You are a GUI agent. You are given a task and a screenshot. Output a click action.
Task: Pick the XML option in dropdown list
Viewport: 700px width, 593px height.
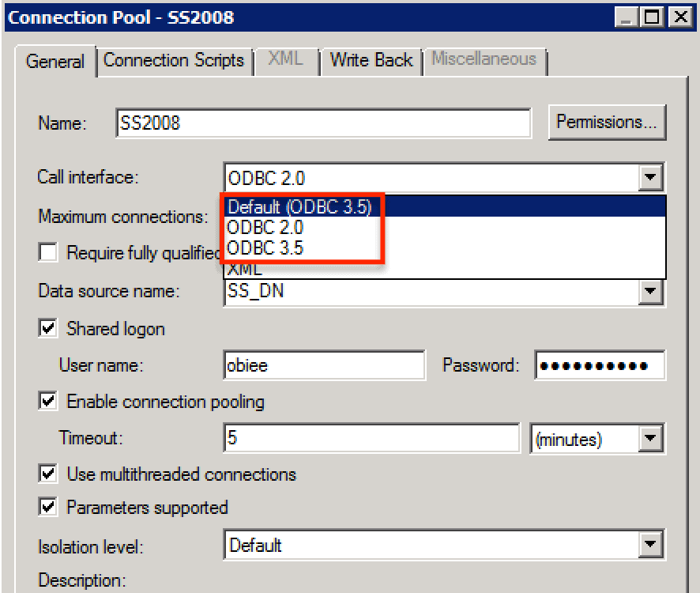click(x=445, y=269)
